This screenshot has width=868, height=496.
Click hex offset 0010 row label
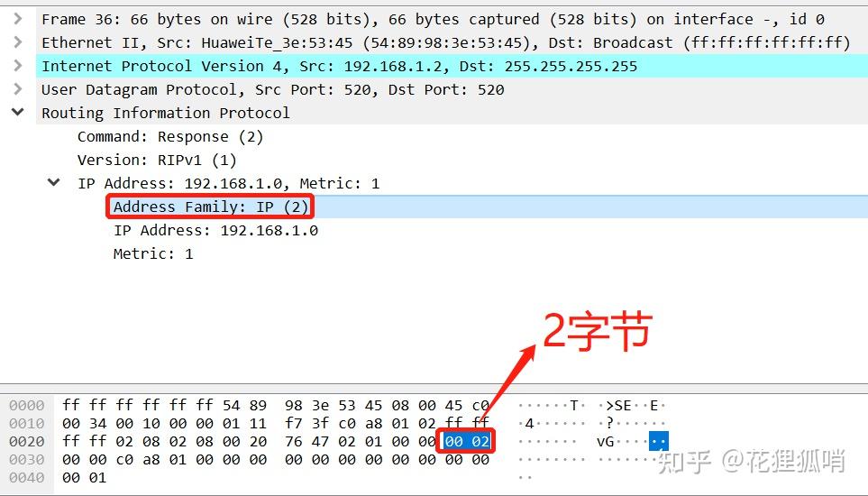coord(26,424)
